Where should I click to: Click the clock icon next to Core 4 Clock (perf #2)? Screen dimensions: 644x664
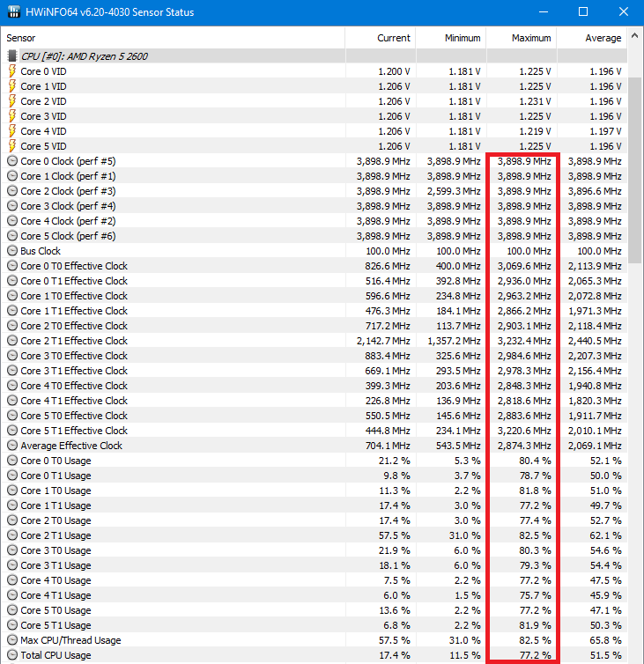[x=12, y=221]
